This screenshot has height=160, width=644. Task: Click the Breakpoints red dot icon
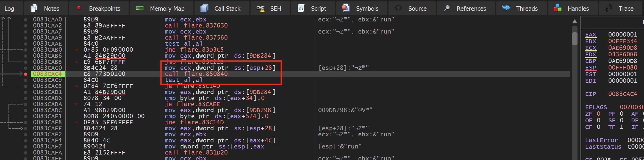tap(79, 8)
